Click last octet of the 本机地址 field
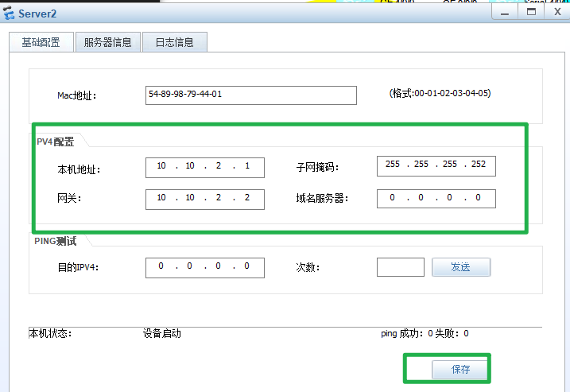Screen dimensions: 570x392 click(247, 166)
